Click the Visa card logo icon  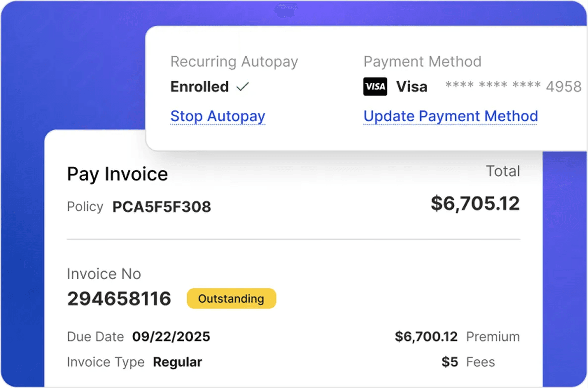pos(375,87)
